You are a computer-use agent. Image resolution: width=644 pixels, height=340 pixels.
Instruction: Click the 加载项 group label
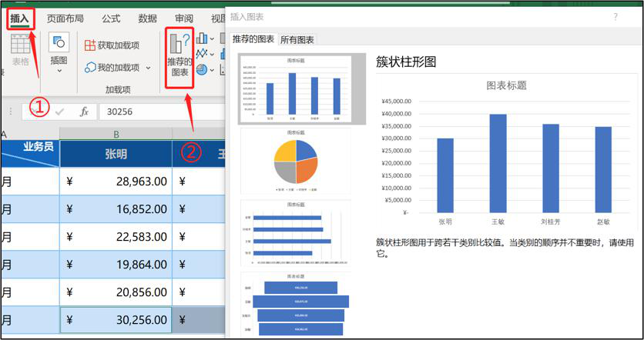pyautogui.click(x=118, y=89)
